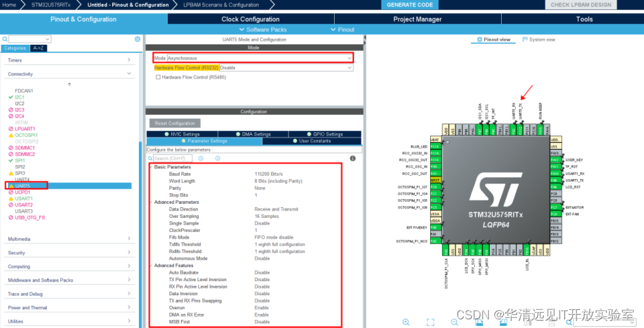This screenshot has height=328, width=644.
Task: Click the OCTOSPI1 warning icon
Action: click(11, 135)
